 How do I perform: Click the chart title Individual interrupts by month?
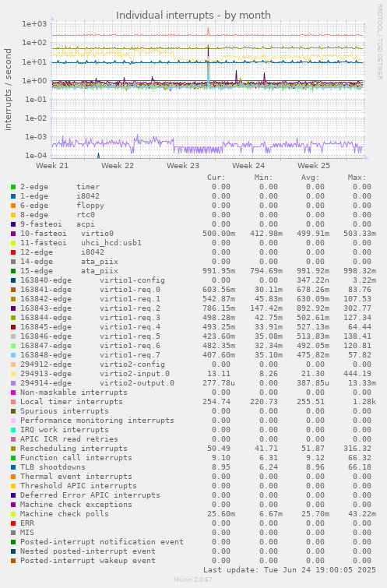pos(193,15)
